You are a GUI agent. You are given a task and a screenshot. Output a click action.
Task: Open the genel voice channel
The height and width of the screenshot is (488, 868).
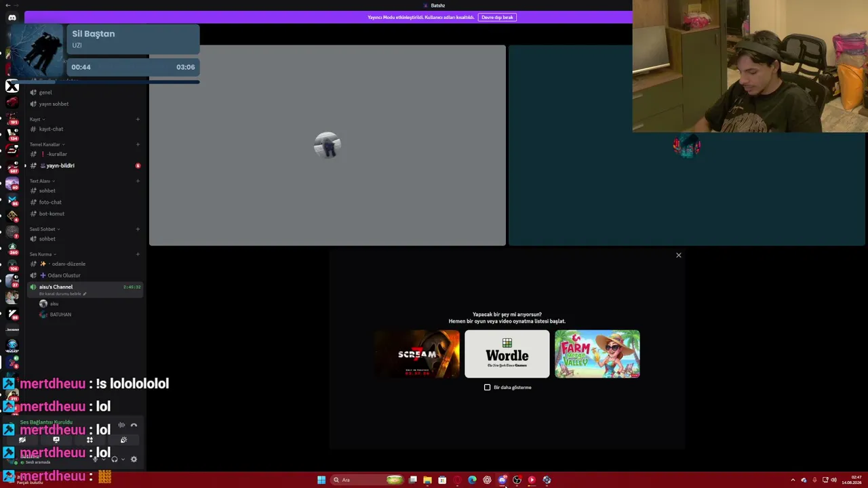click(85, 92)
